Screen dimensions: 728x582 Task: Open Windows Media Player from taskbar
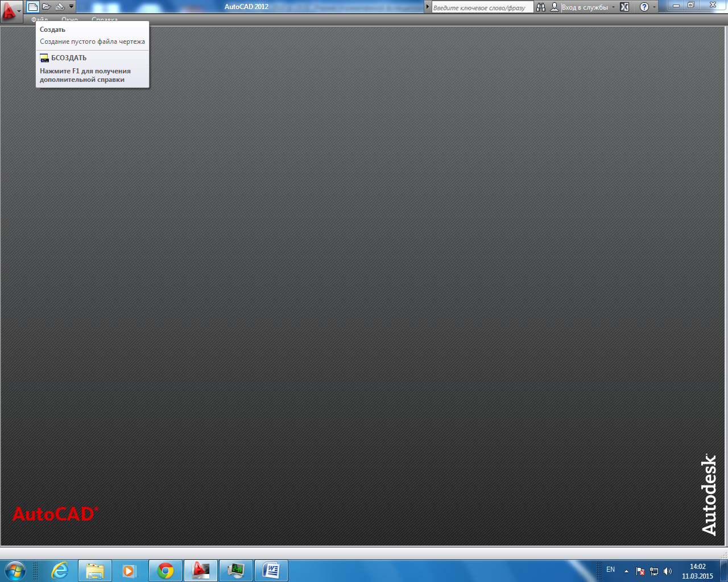click(130, 571)
